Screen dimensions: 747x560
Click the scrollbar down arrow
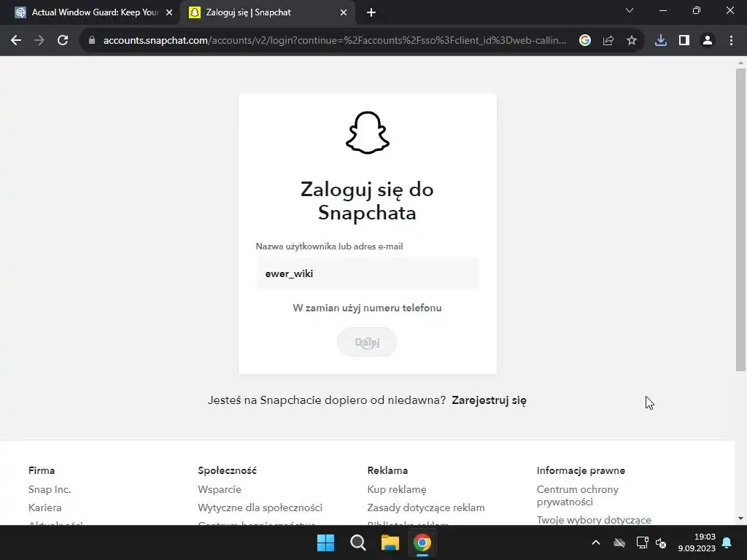740,518
